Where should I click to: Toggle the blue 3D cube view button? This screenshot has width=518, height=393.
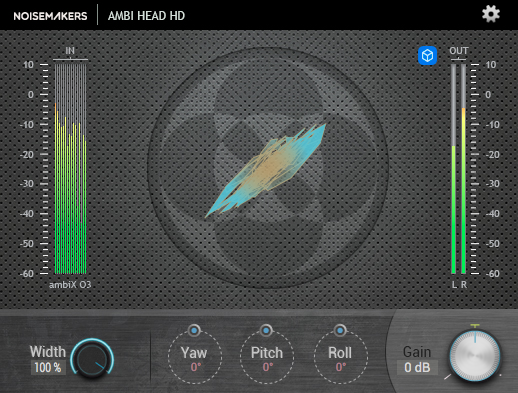[427, 55]
